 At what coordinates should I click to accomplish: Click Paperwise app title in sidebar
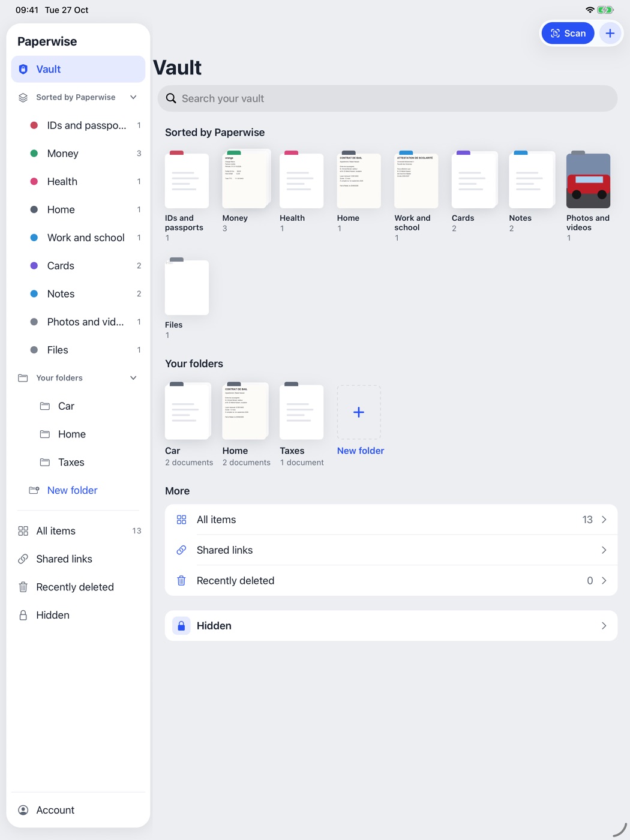47,41
